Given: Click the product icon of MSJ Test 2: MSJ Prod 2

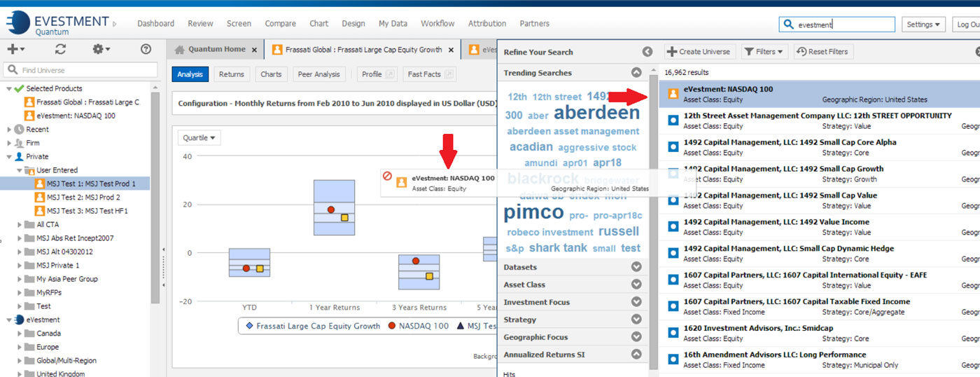Looking at the screenshot, I should pos(40,198).
